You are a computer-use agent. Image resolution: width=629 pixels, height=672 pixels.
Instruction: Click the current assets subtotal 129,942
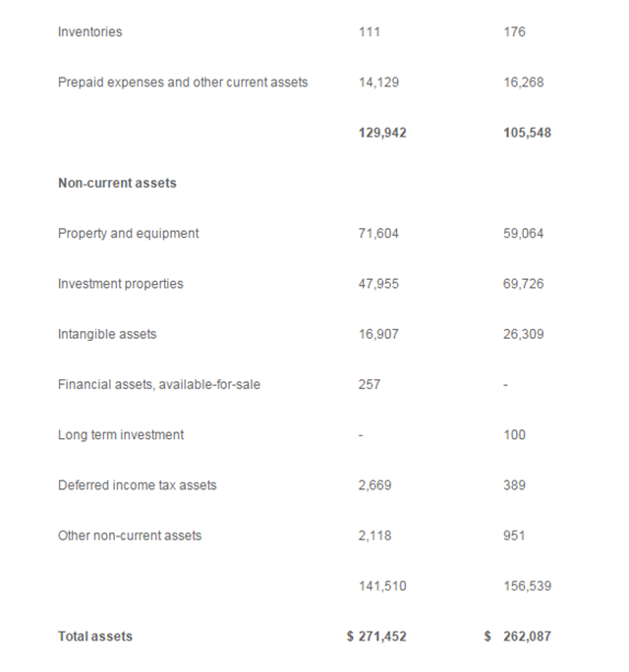pos(383,133)
